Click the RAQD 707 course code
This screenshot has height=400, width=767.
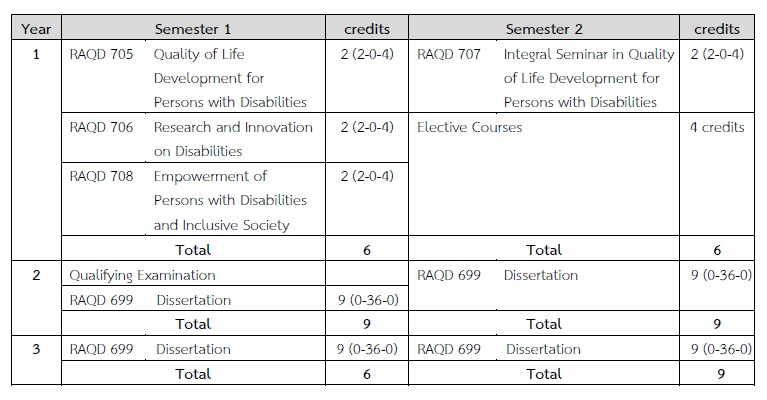click(449, 54)
